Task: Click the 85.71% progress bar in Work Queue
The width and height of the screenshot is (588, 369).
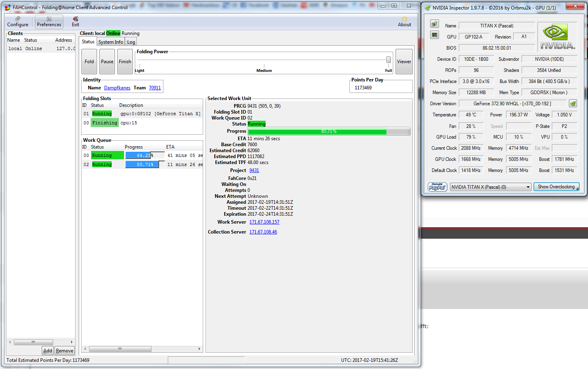Action: click(x=145, y=164)
